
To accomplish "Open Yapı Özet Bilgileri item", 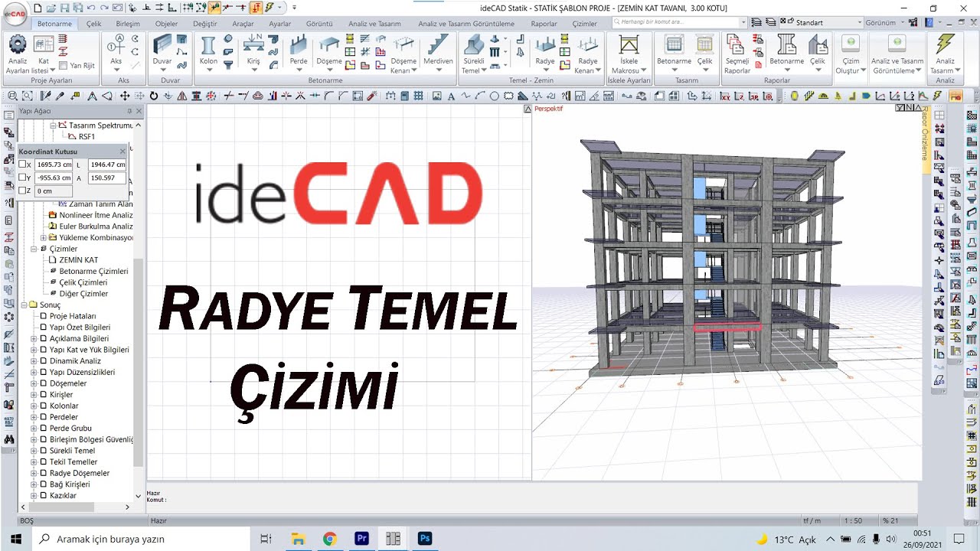I will pos(80,328).
